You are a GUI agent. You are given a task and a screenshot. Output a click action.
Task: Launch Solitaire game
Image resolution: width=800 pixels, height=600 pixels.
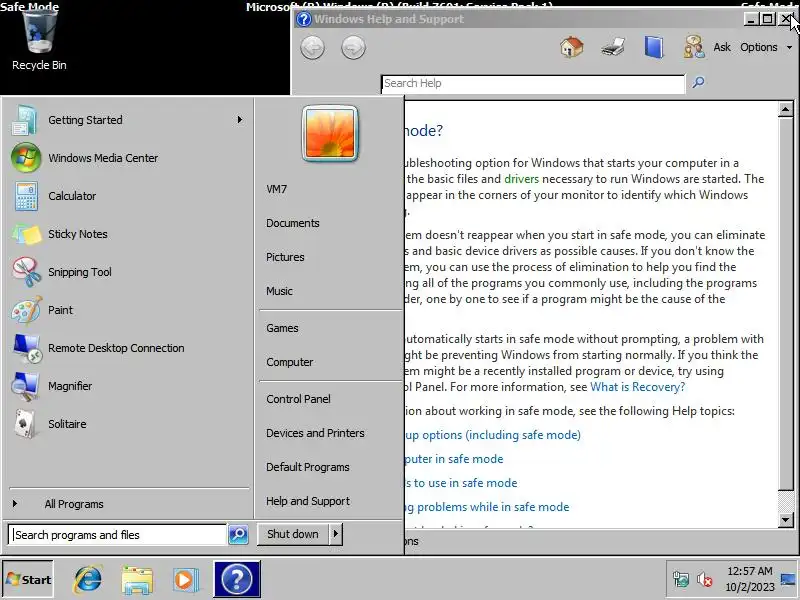128,424
